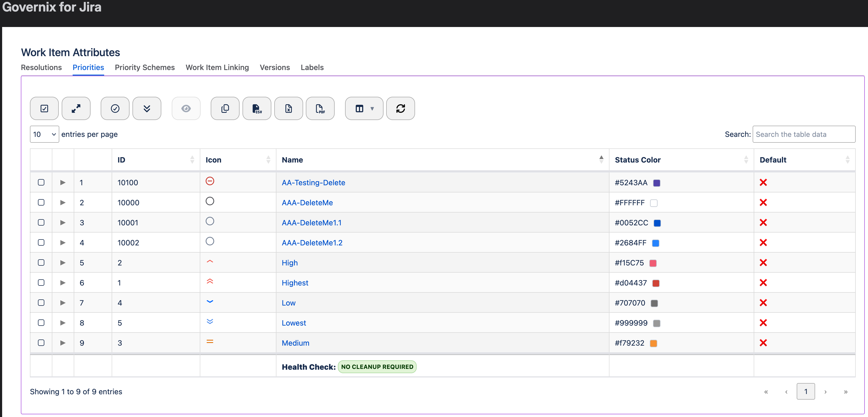The width and height of the screenshot is (868, 417).
Task: Click the Medium priority equals icon
Action: pyautogui.click(x=210, y=341)
